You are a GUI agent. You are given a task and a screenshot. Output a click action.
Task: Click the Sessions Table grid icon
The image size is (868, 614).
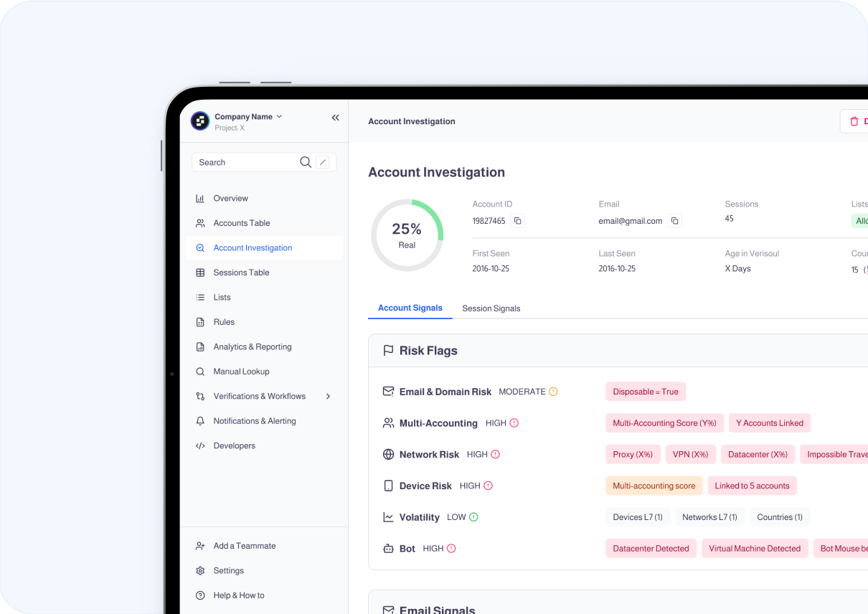(x=200, y=273)
